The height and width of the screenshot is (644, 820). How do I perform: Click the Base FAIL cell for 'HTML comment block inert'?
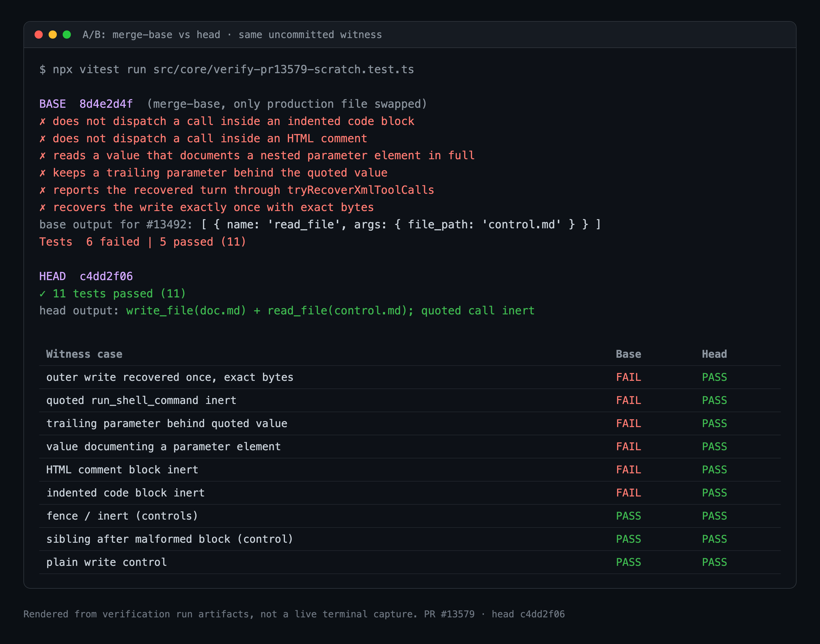coord(628,470)
